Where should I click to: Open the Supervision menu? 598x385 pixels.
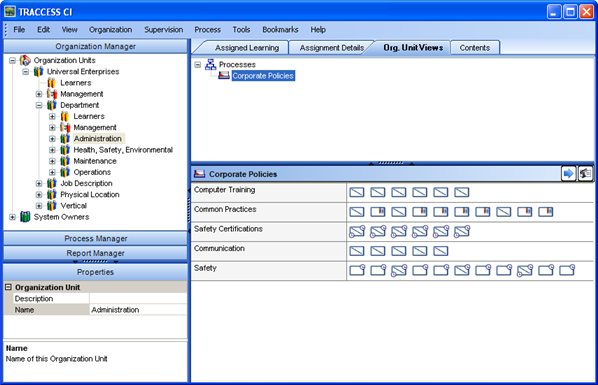pyautogui.click(x=164, y=29)
